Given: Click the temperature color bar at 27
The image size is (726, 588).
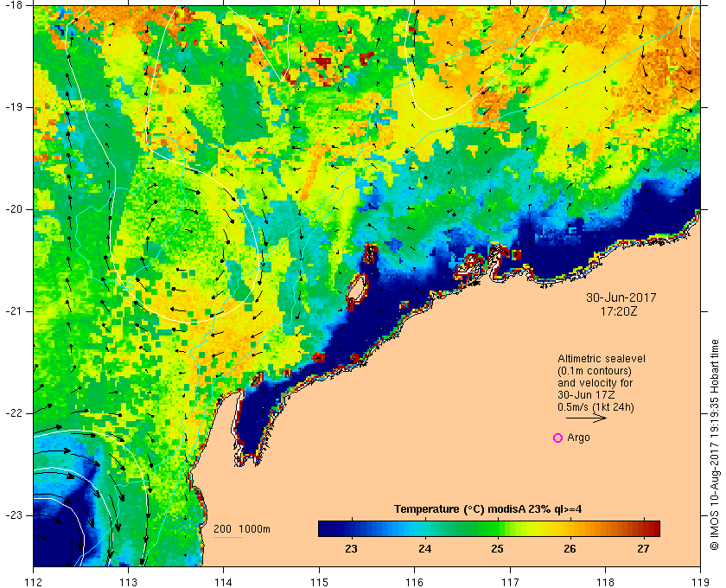Looking at the screenshot, I should pos(643,528).
